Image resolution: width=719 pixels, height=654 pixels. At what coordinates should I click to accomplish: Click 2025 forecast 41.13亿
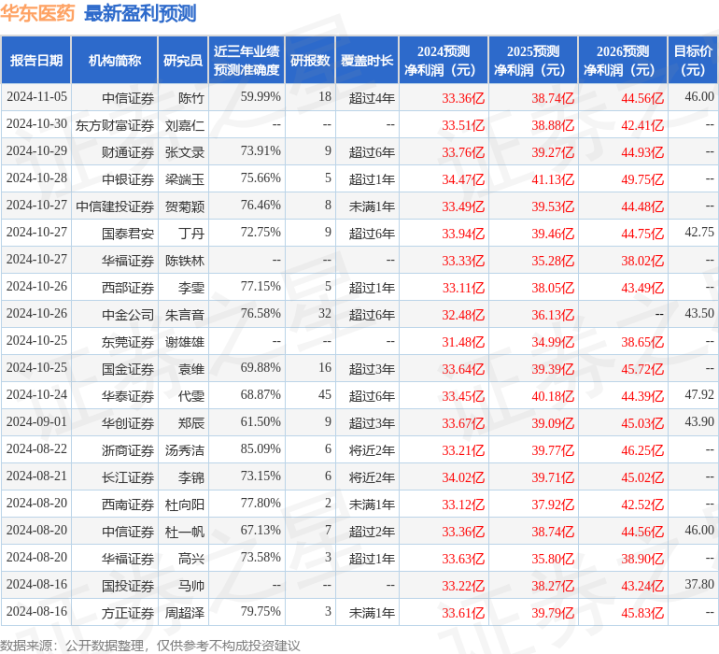point(553,179)
